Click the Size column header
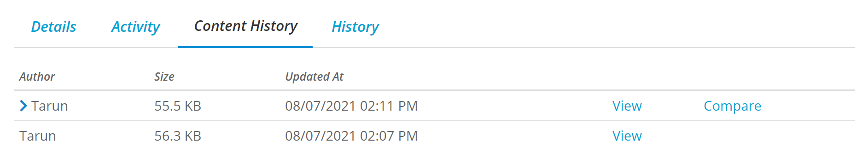 click(164, 77)
